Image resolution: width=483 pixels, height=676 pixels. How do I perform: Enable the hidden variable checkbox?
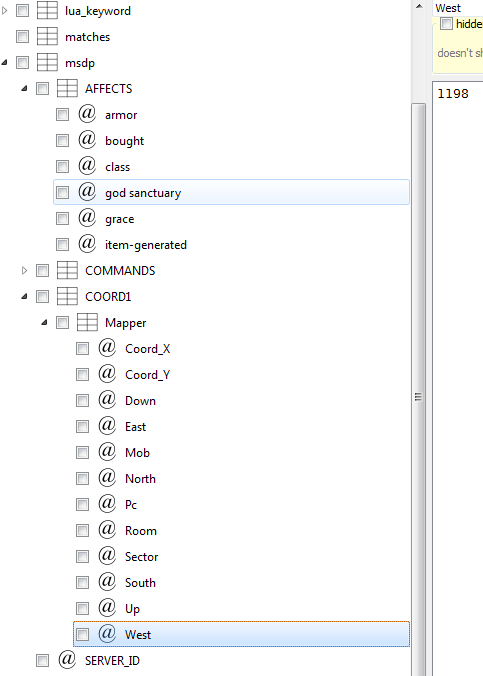[446, 23]
